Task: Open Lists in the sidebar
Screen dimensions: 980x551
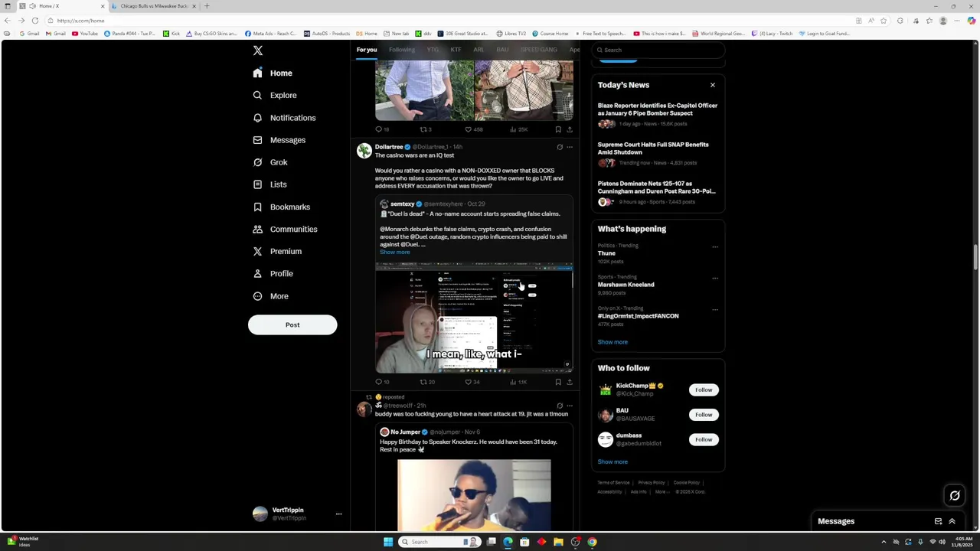Action: [269, 184]
